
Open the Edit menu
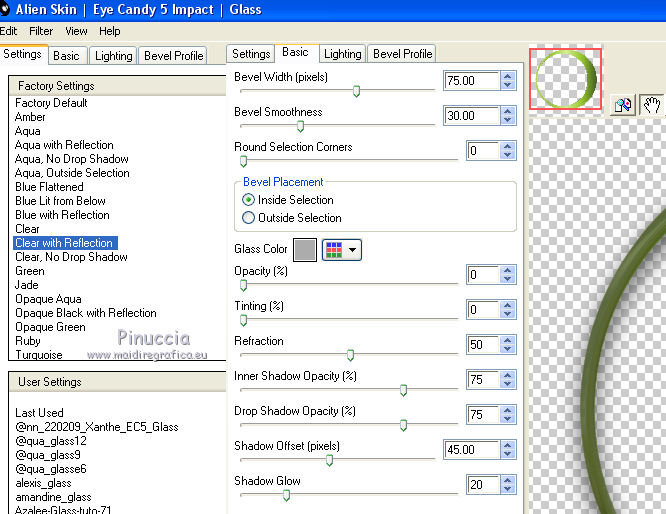point(8,31)
